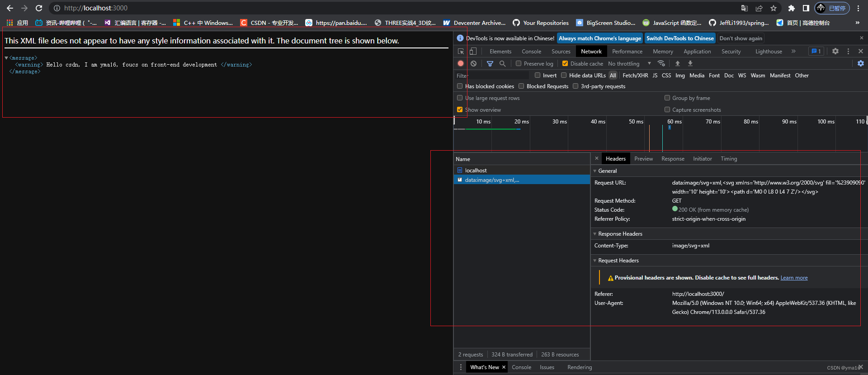The image size is (868, 375).
Task: Open the Timing tab
Action: [729, 158]
